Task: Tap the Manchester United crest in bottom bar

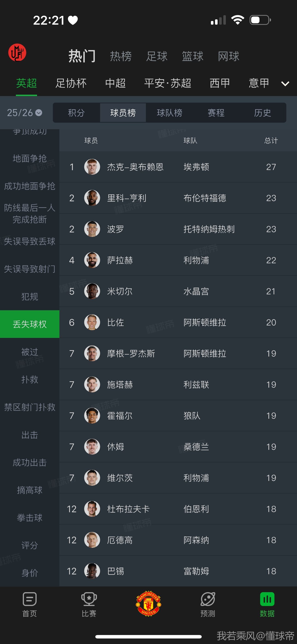Action: tap(148, 604)
